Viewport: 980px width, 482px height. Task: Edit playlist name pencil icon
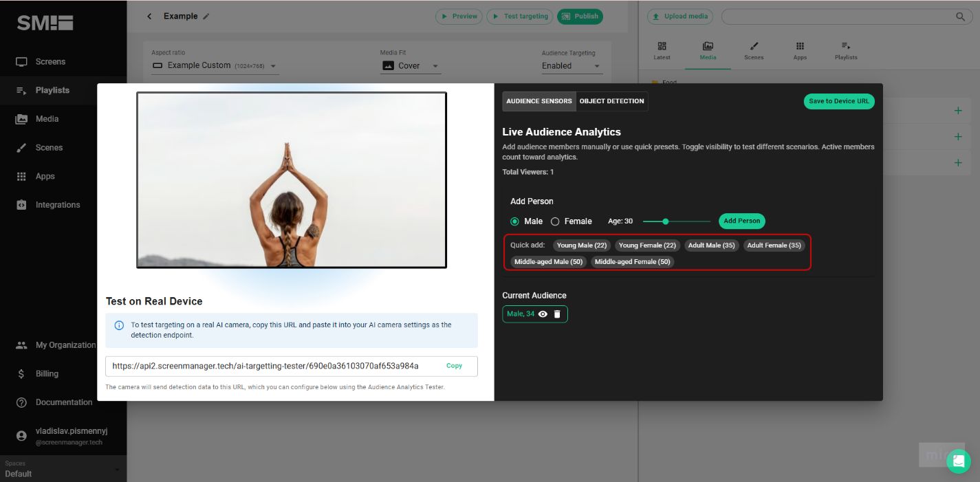[x=206, y=17]
